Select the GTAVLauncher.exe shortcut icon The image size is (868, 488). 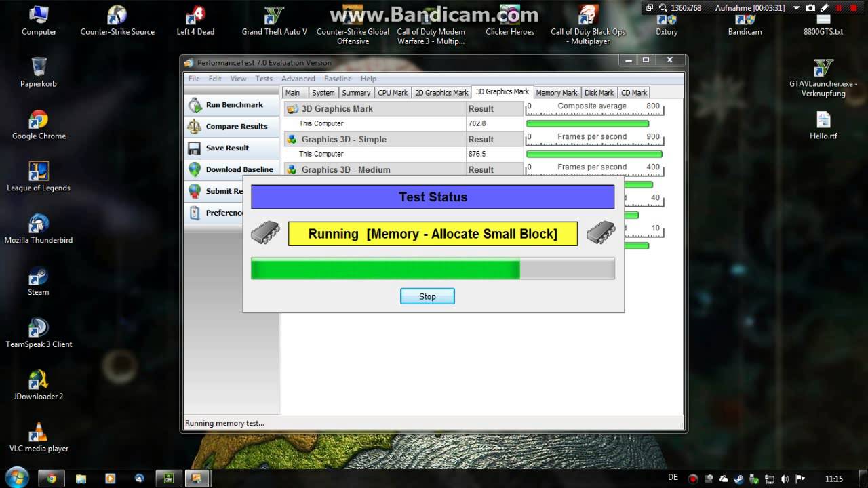(x=823, y=67)
